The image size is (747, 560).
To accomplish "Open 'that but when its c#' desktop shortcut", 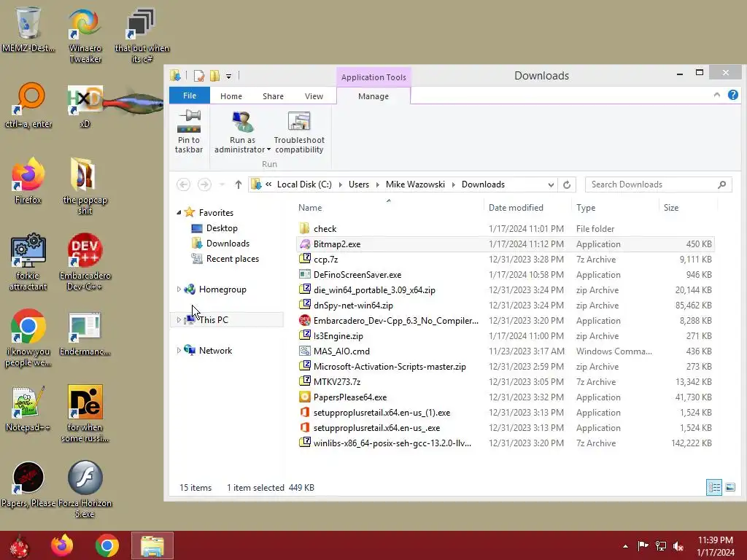I will click(142, 35).
